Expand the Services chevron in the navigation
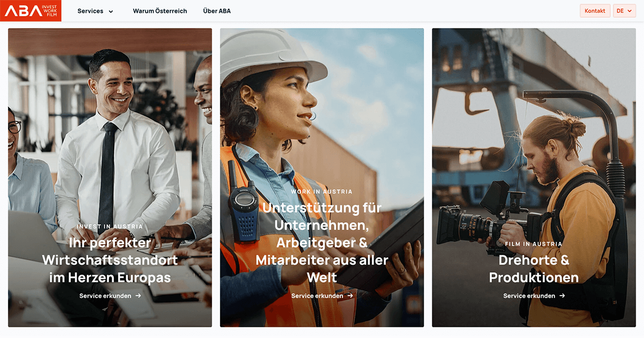 coord(111,11)
